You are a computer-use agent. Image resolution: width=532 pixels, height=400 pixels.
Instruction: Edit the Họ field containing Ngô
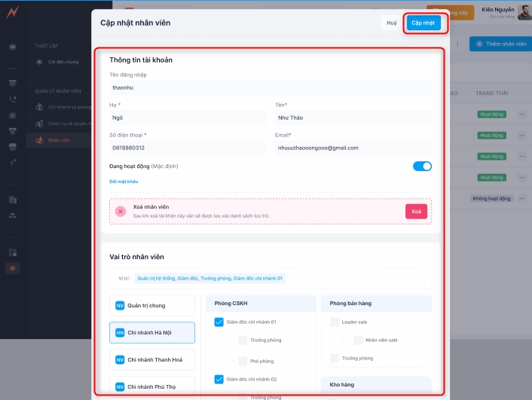tap(188, 118)
